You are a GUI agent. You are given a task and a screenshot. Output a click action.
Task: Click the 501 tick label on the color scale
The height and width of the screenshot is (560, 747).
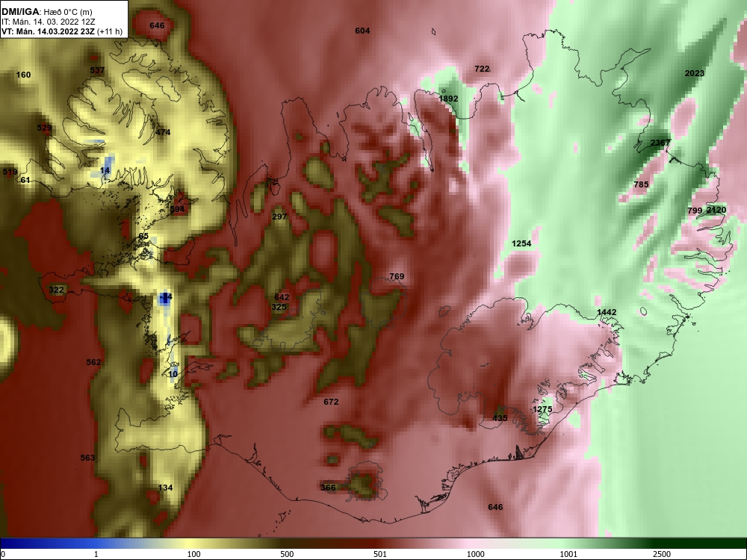[379, 554]
